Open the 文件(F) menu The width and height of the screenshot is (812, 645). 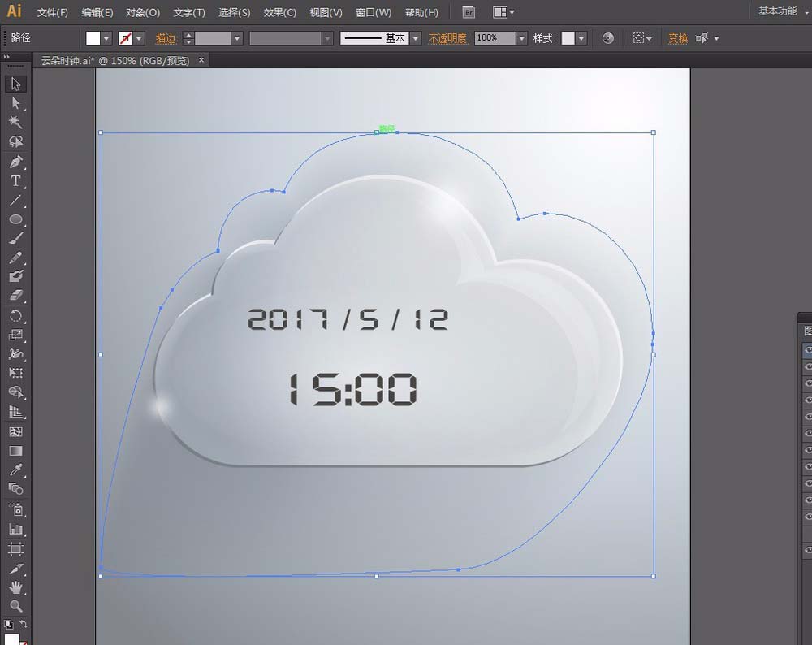[x=52, y=12]
